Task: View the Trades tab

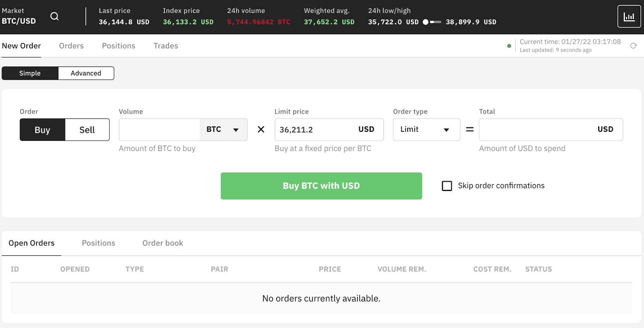Action: [x=165, y=46]
